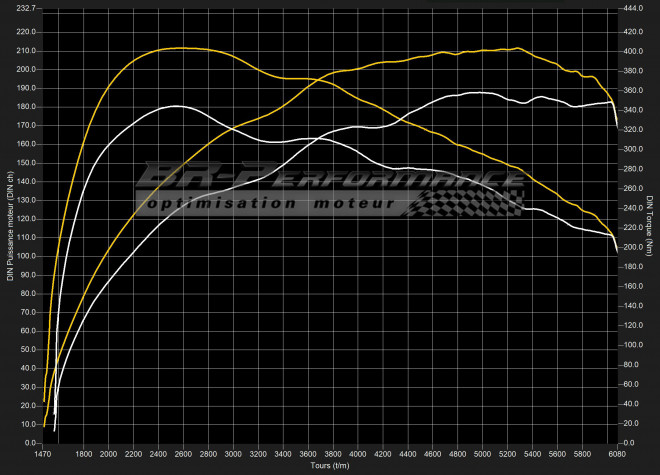660x475 pixels.
Task: Click the 'DIN Puissance moteur (DIN ch)' axis title
Action: coord(9,224)
